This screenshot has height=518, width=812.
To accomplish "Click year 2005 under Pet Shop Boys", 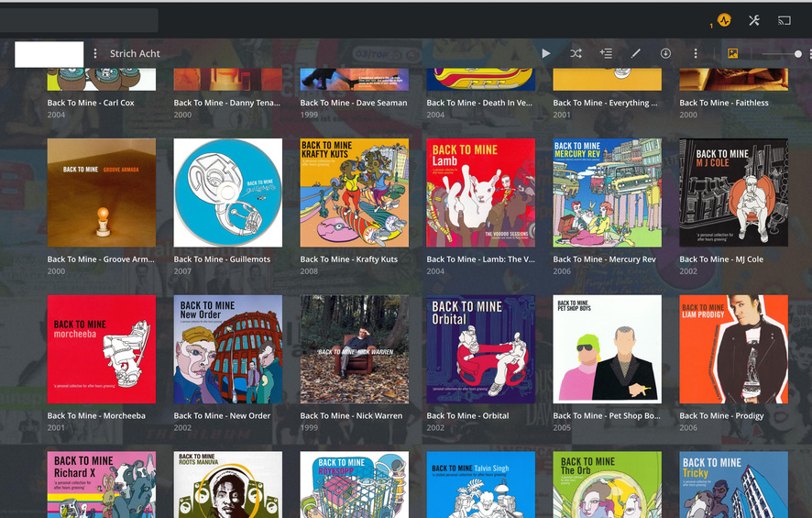I will pos(562,427).
